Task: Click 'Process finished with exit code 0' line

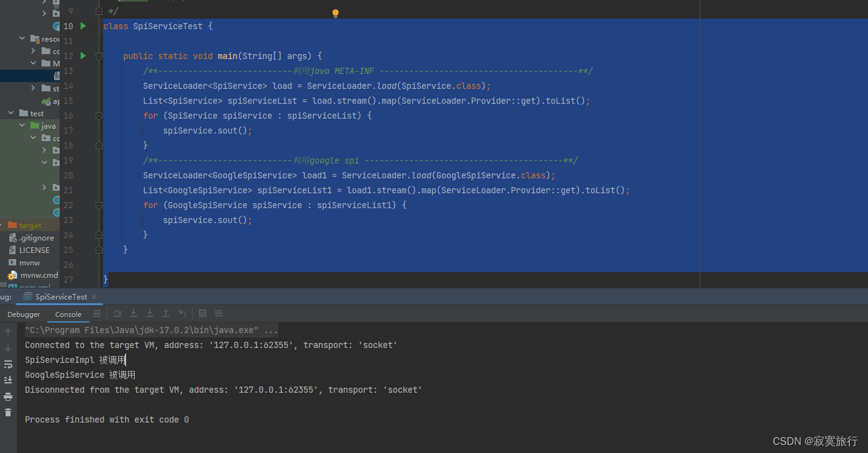Action: point(107,419)
